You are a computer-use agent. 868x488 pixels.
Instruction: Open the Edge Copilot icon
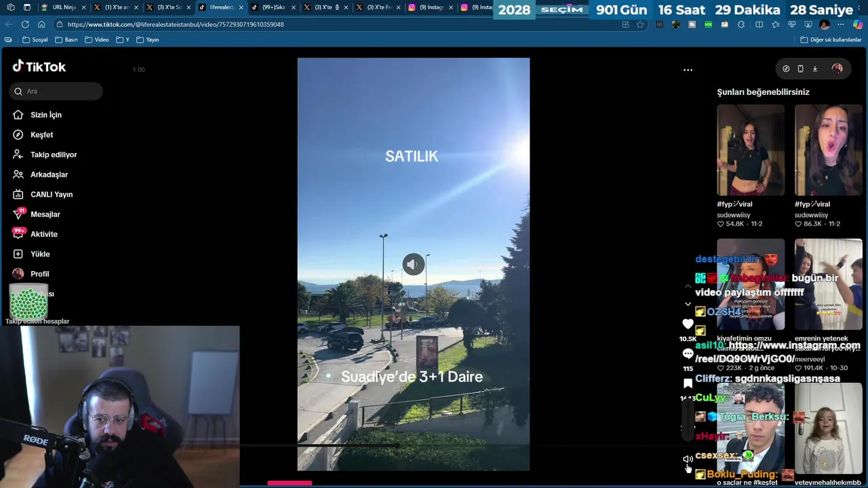858,24
